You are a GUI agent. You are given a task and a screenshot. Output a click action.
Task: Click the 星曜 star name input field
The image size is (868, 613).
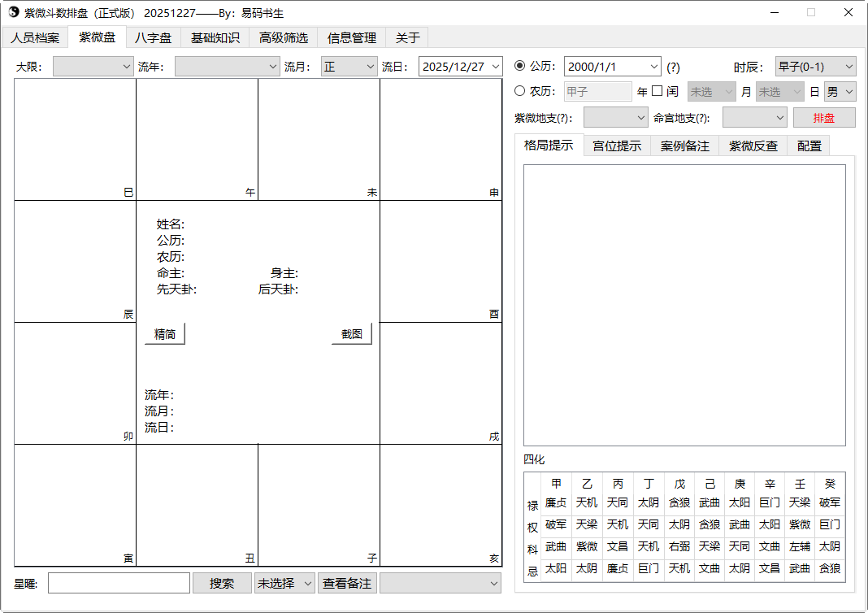(119, 583)
